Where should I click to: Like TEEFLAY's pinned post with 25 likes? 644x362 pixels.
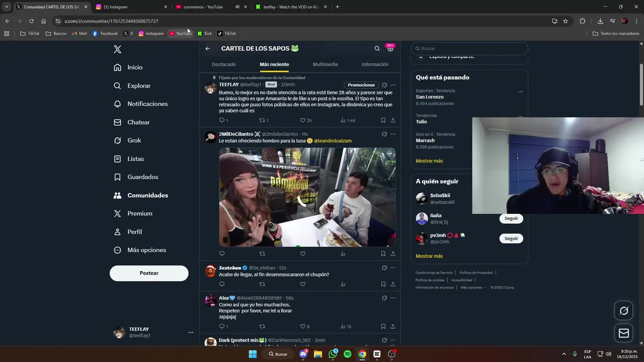303,121
